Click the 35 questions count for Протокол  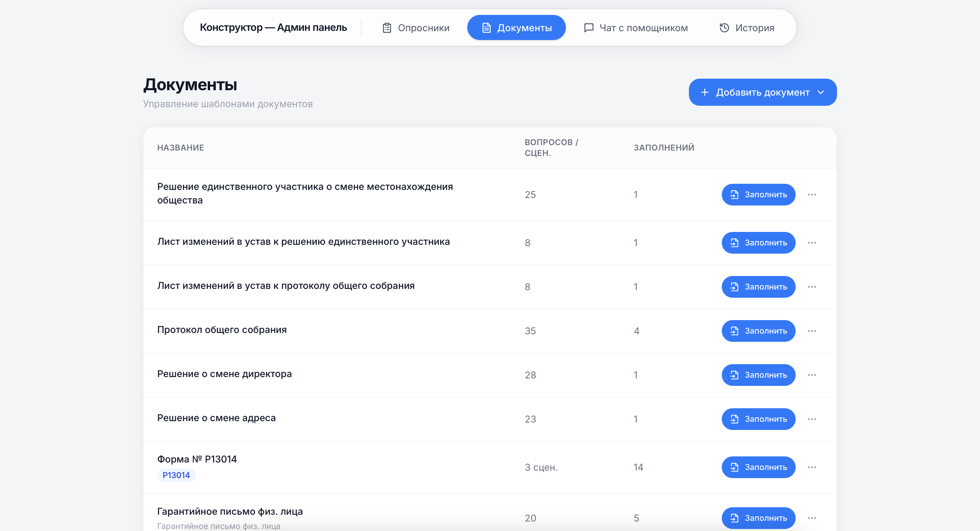pos(530,331)
